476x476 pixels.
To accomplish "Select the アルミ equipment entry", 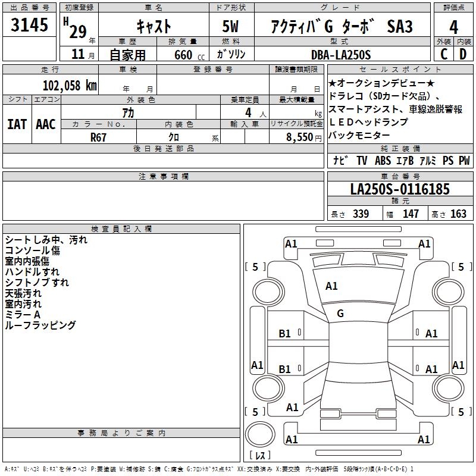I will [x=428, y=160].
